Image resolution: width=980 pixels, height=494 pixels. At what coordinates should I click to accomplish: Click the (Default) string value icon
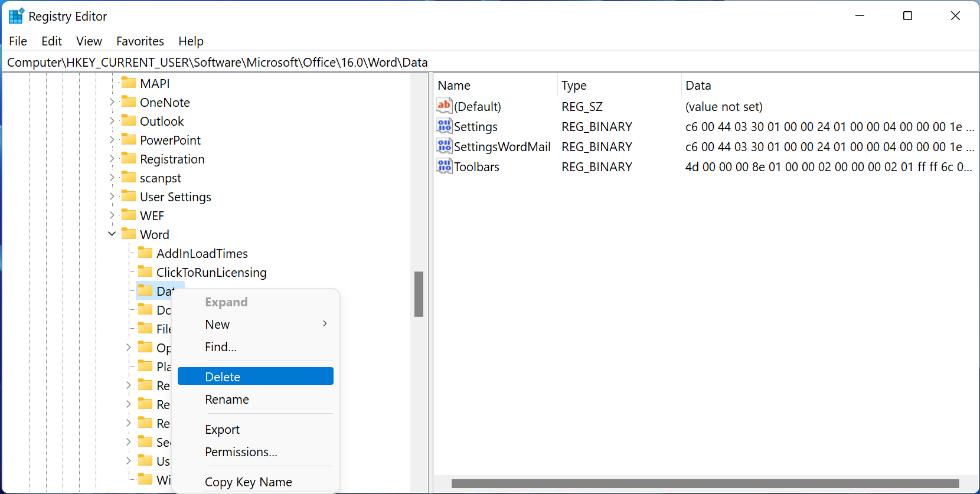(445, 106)
